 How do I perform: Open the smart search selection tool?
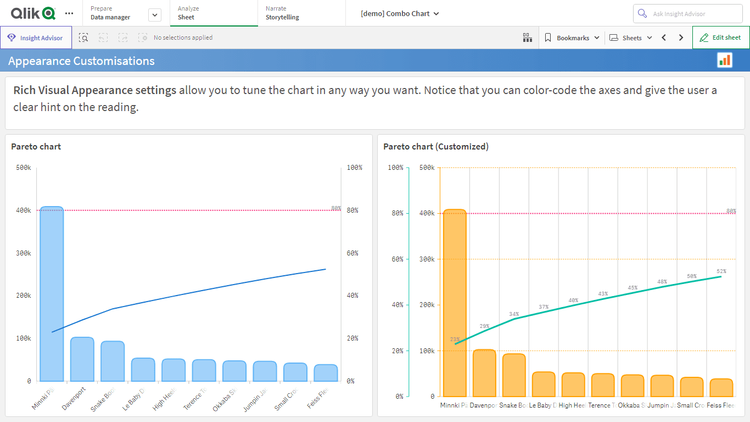[84, 37]
